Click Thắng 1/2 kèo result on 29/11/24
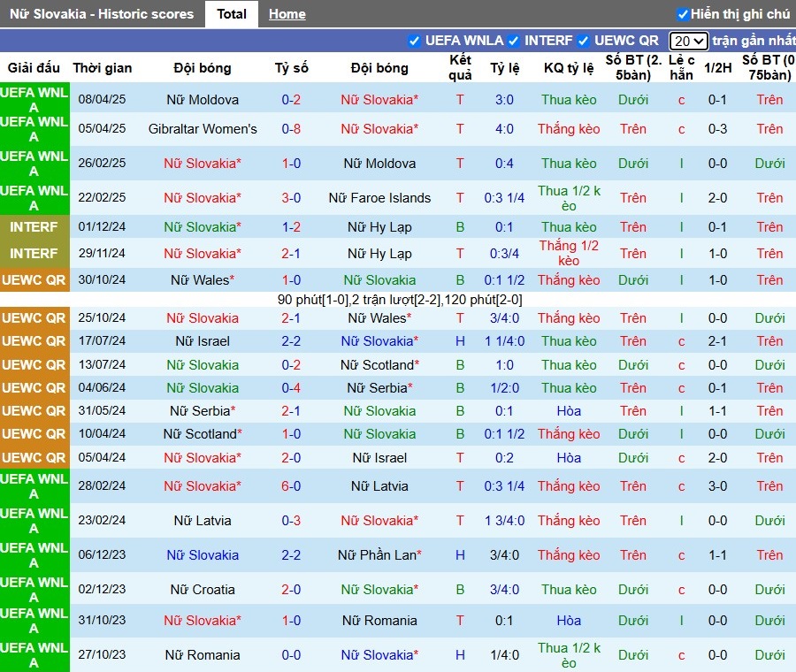 (569, 253)
